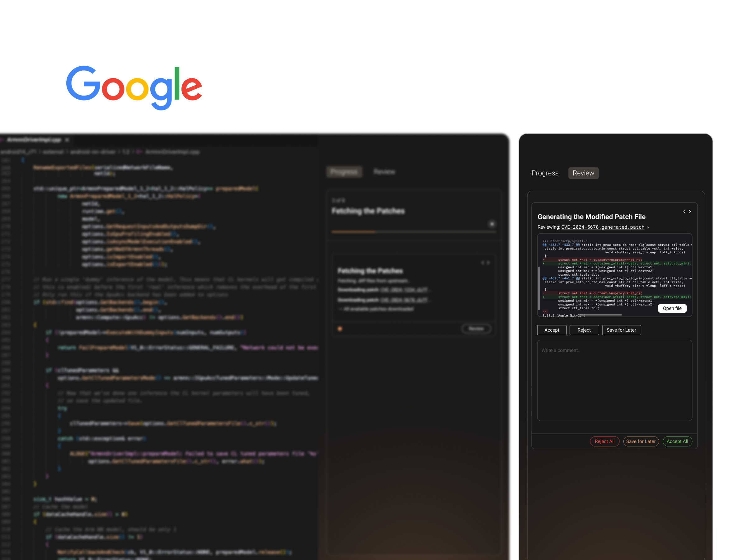The width and height of the screenshot is (747, 560).
Task: Open the CVE-2024-5678.generated.patch link
Action: click(603, 227)
